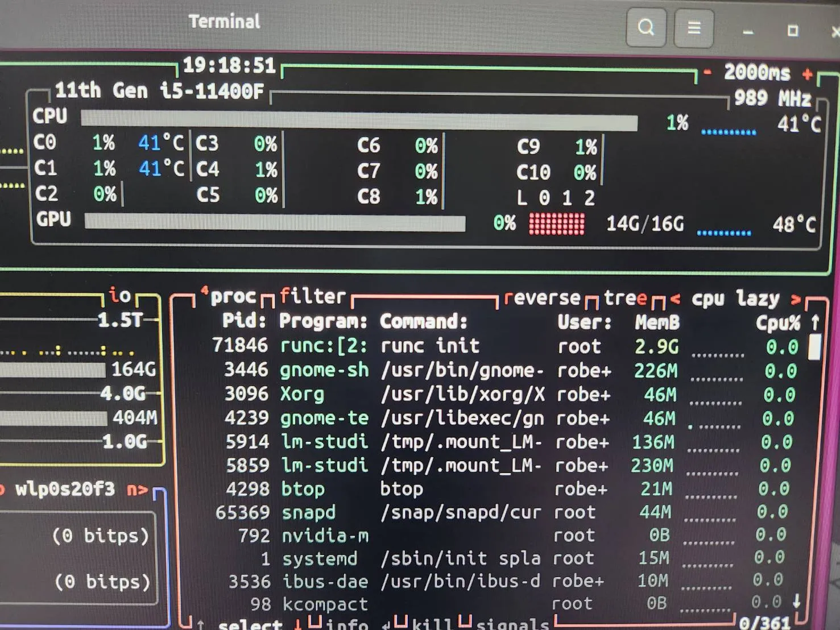Toggle the io disk mode
This screenshot has height=630, width=840.
(120, 295)
